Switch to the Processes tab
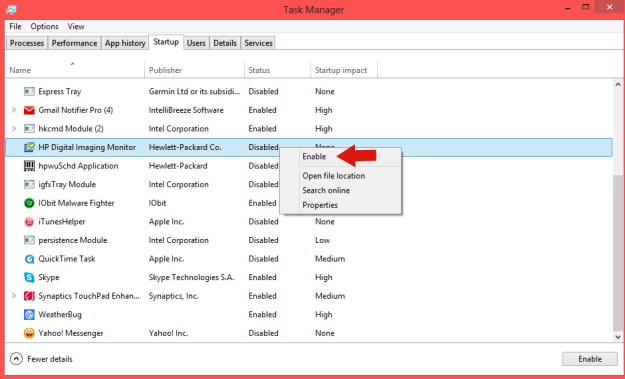This screenshot has width=625, height=379. pyautogui.click(x=27, y=43)
